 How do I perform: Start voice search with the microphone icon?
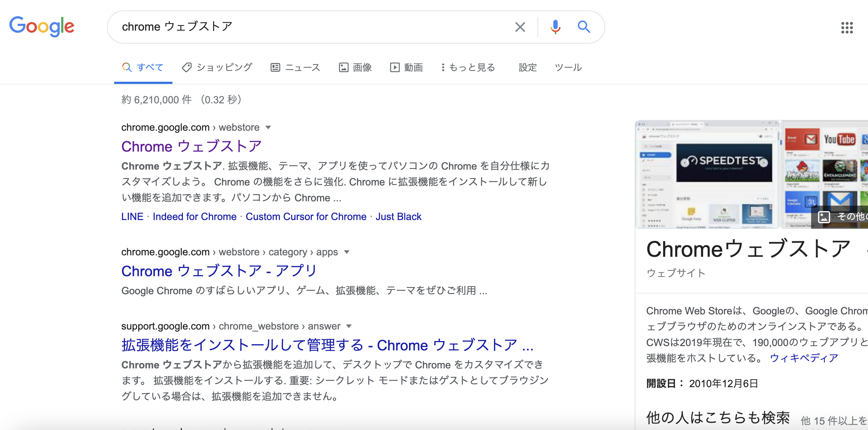pyautogui.click(x=556, y=27)
